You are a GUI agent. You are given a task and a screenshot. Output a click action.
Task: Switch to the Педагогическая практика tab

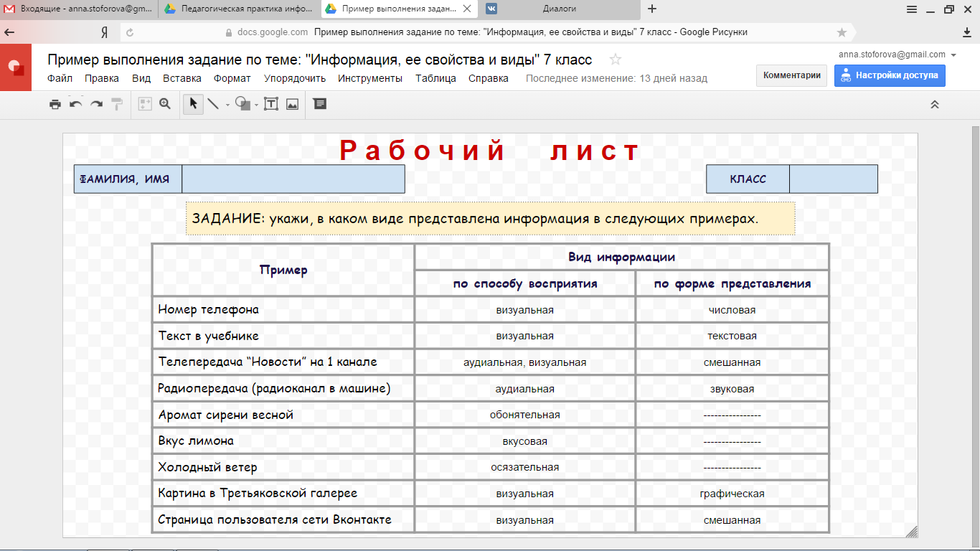(x=239, y=9)
